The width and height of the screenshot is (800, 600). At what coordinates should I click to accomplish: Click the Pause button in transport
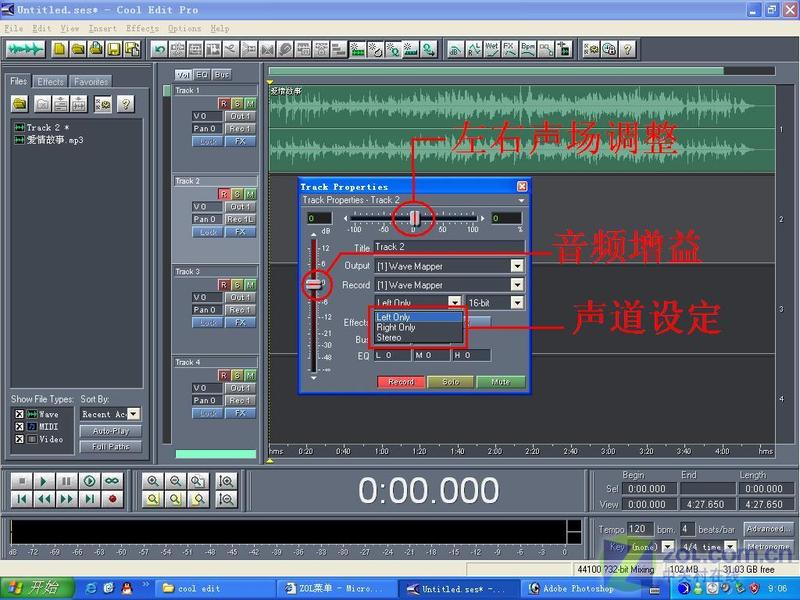[66, 481]
